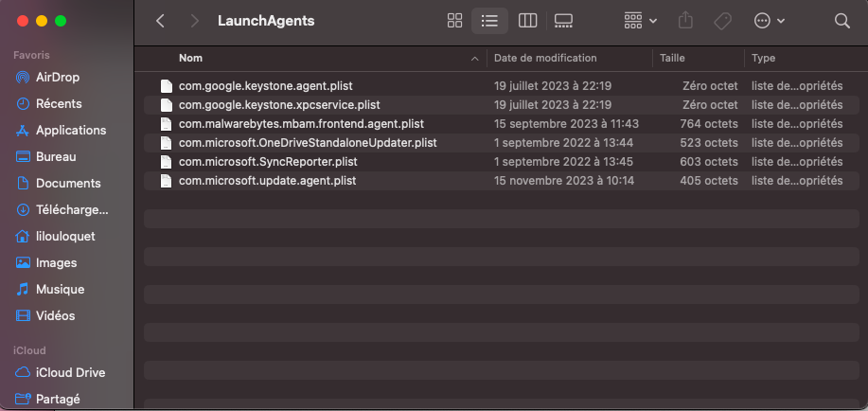The image size is (868, 411).
Task: Open the Finder search magnifier
Action: pyautogui.click(x=842, y=21)
